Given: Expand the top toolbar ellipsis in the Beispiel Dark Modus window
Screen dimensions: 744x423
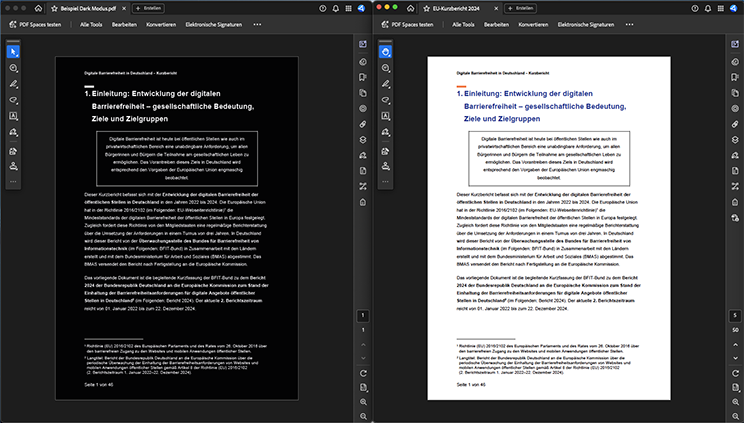Looking at the screenshot, I should [256, 23].
